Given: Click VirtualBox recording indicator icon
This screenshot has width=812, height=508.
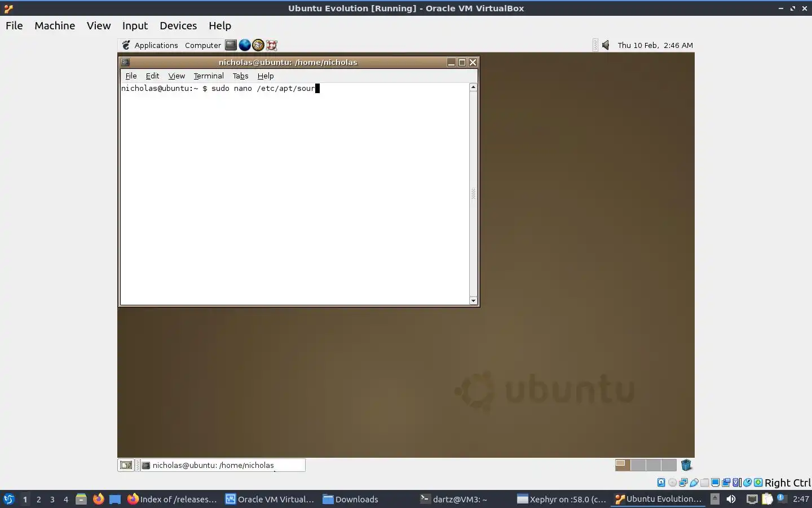Looking at the screenshot, I should click(726, 483).
